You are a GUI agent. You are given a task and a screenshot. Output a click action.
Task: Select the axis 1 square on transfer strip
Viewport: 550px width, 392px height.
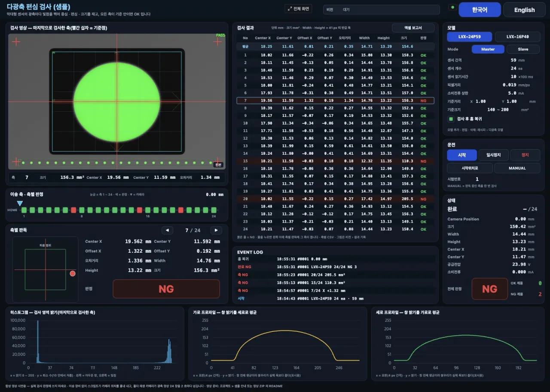pyautogui.click(x=24, y=210)
